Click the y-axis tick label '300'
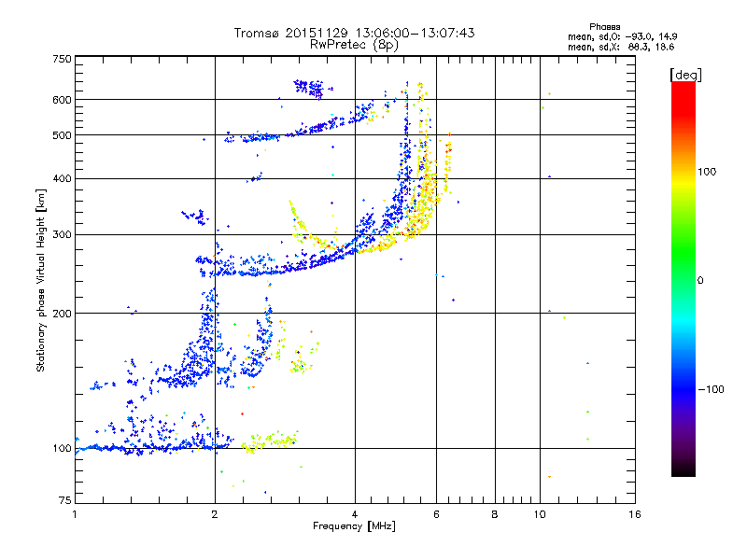The width and height of the screenshot is (747, 560). tap(62, 235)
